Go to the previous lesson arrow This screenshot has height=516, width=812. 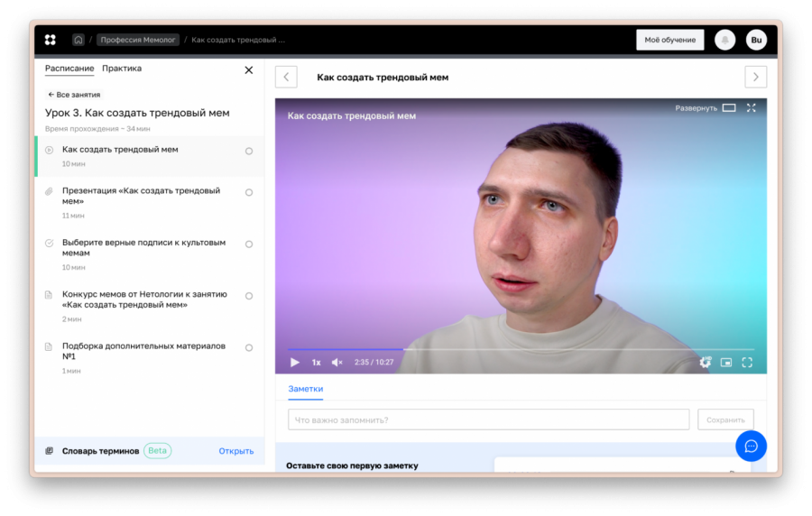pos(286,77)
